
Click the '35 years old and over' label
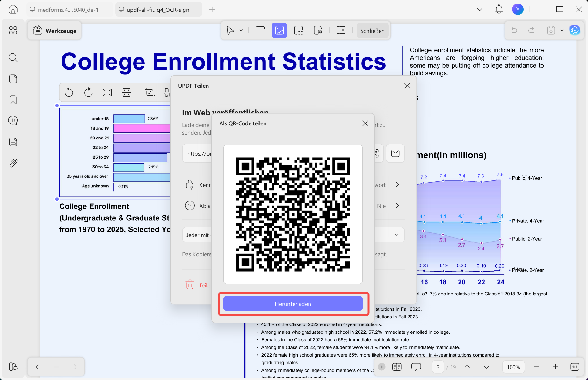87,176
